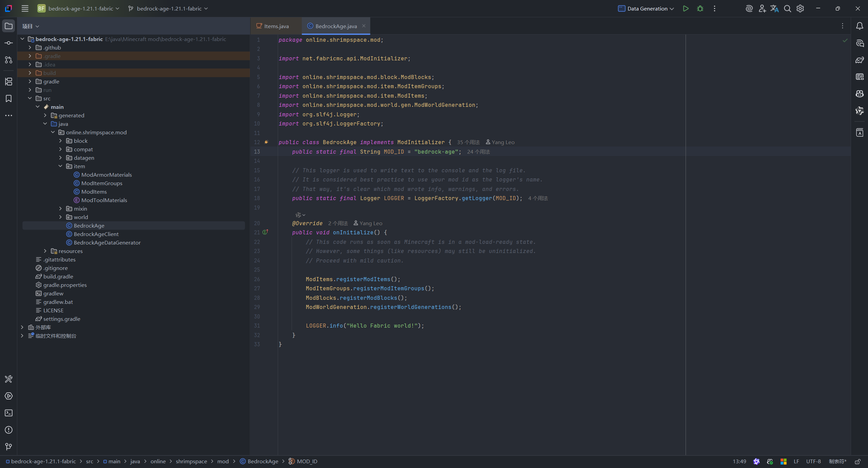The width and height of the screenshot is (868, 468).
Task: Run the Data Generation configuration
Action: coord(686,8)
